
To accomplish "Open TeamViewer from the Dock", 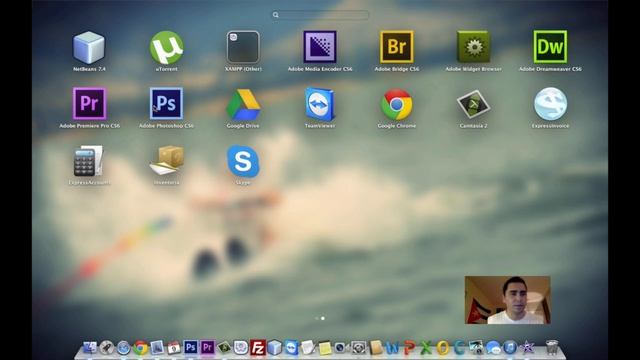I will click(291, 348).
